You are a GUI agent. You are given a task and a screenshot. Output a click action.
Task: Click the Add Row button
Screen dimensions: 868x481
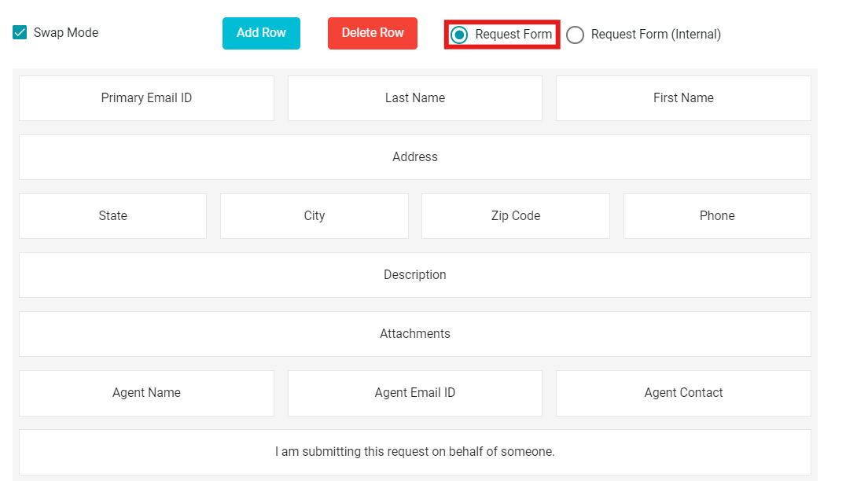261,33
